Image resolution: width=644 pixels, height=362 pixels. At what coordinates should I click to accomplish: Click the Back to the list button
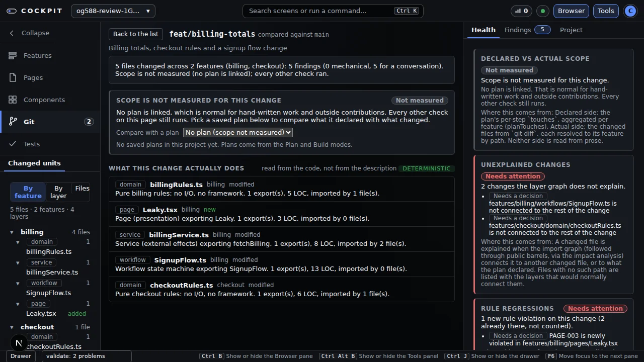136,34
